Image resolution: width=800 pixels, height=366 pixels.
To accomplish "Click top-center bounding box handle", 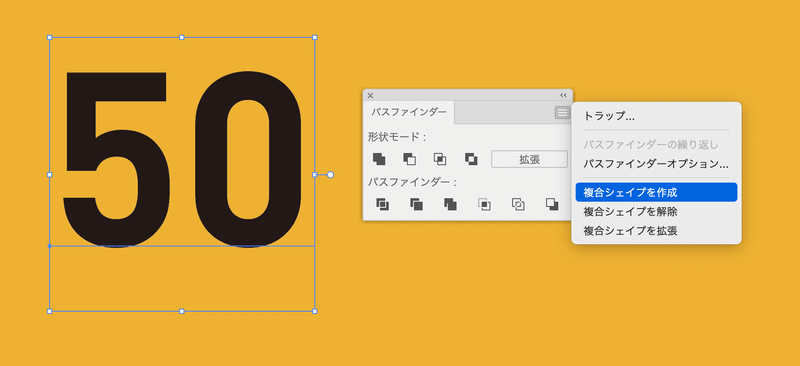I will point(182,37).
